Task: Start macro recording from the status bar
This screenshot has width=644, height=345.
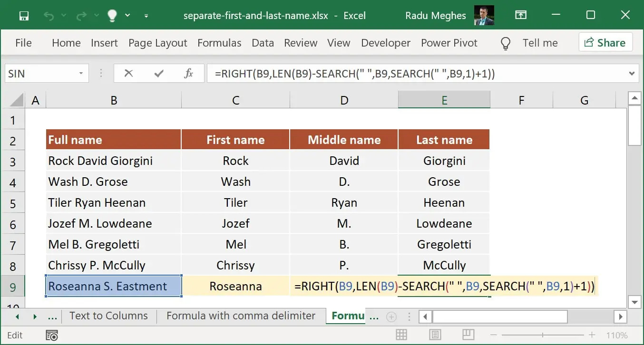Action: pyautogui.click(x=52, y=335)
